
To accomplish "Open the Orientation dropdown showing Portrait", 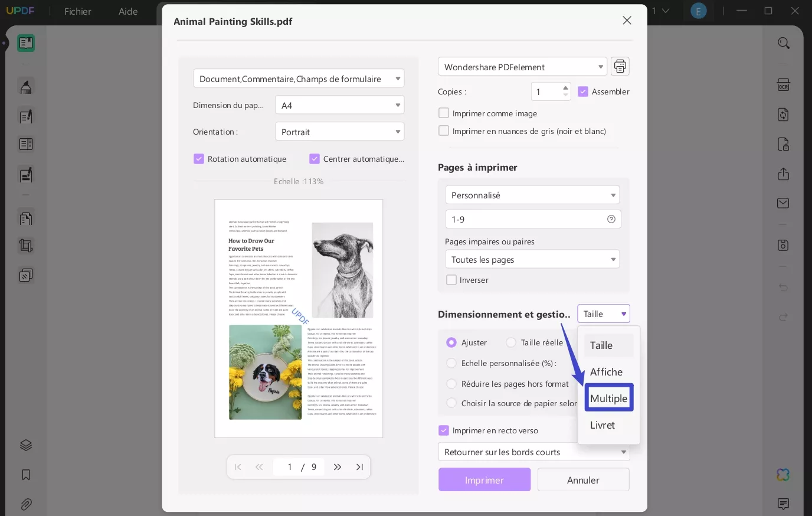I will coord(339,131).
